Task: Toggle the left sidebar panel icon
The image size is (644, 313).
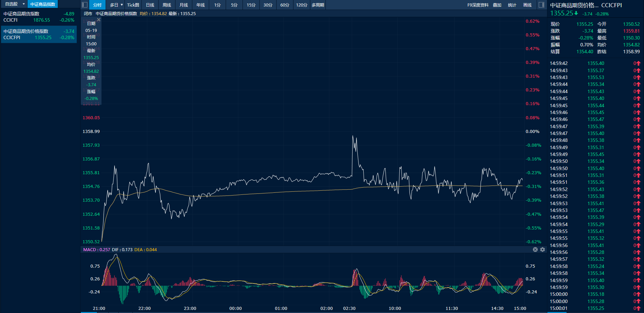Action: point(85,5)
